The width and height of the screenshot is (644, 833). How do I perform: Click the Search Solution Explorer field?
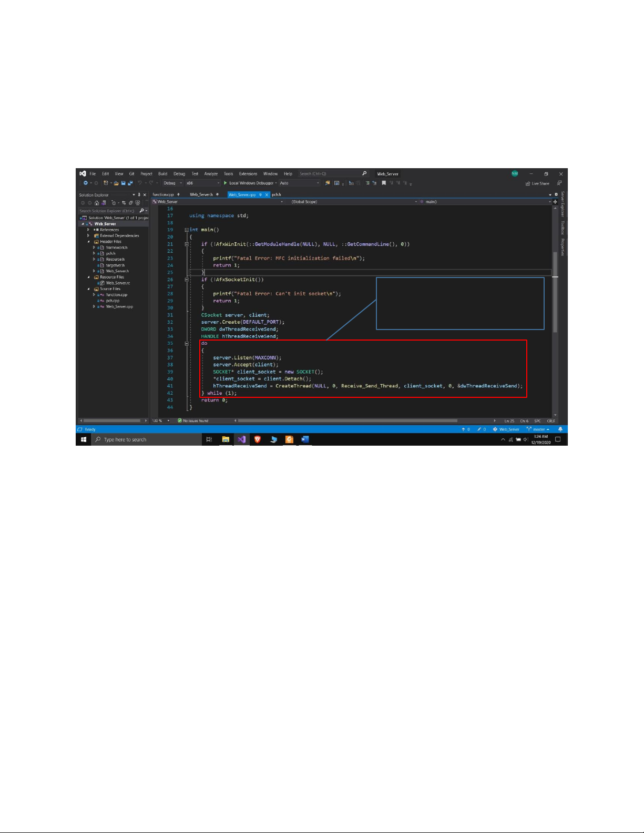[x=108, y=211]
